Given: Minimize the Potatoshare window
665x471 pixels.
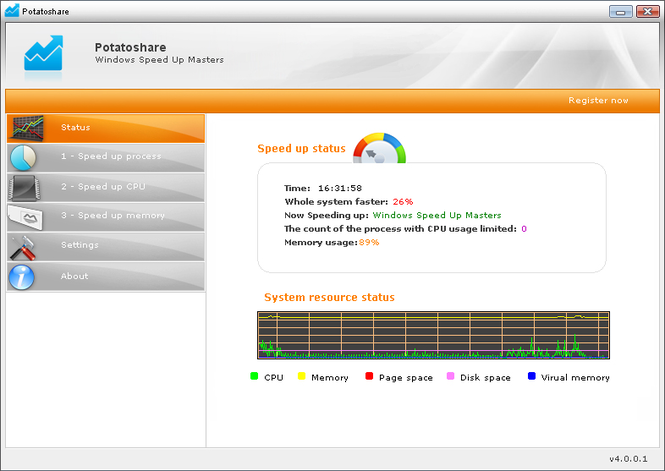Looking at the screenshot, I should pos(620,11).
